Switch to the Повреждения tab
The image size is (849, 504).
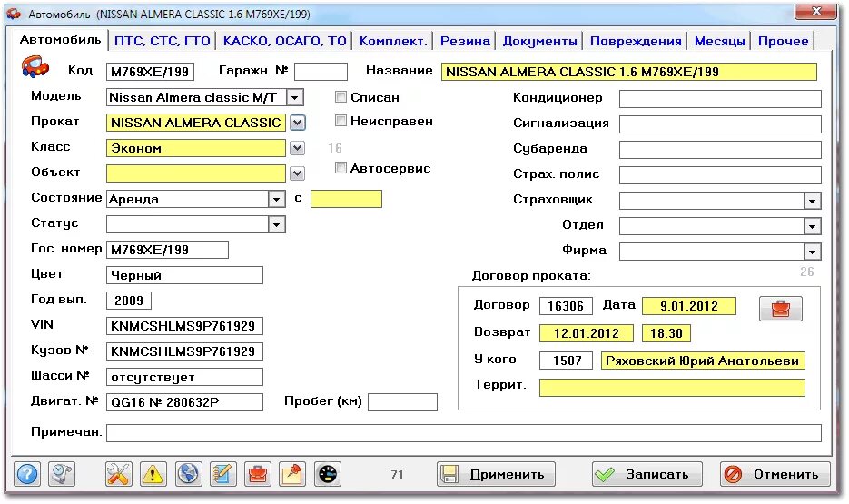(x=636, y=41)
